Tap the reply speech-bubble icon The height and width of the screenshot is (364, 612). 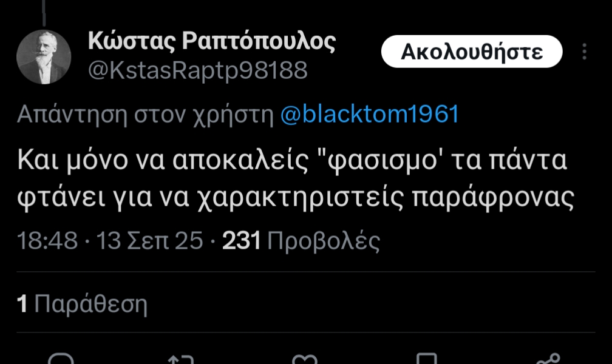coord(61,359)
